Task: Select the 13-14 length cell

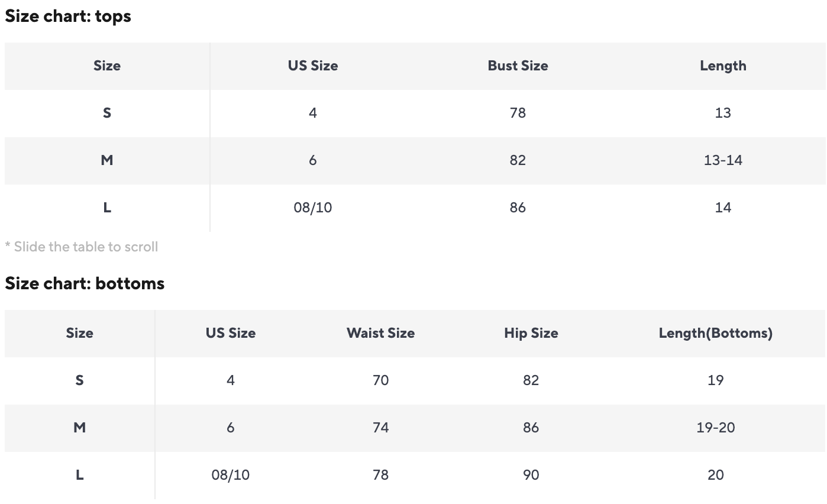Action: pos(722,160)
